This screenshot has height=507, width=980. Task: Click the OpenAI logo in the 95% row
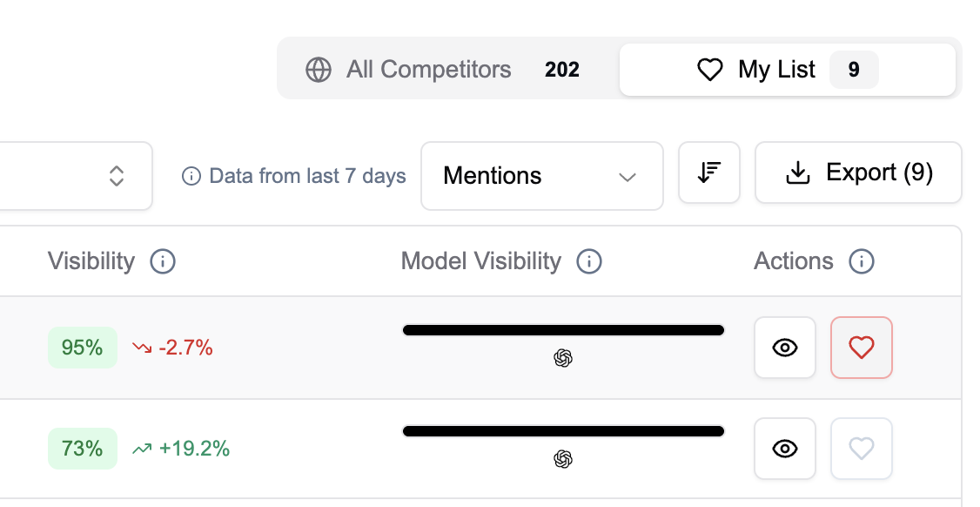coord(563,358)
